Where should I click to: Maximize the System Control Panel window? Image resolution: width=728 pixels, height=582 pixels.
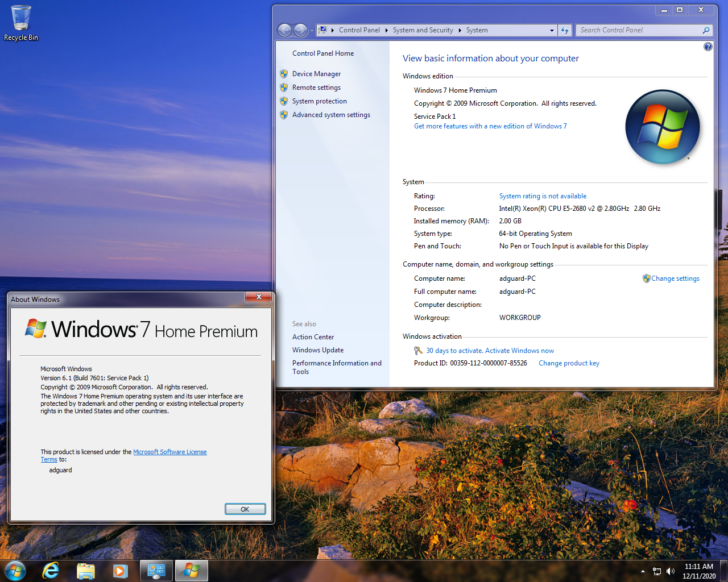coord(679,10)
